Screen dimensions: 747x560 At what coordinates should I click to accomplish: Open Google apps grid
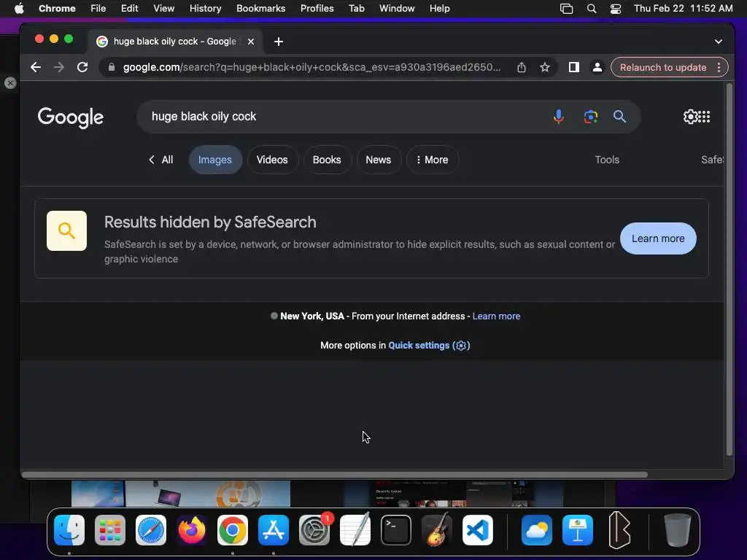tap(704, 116)
